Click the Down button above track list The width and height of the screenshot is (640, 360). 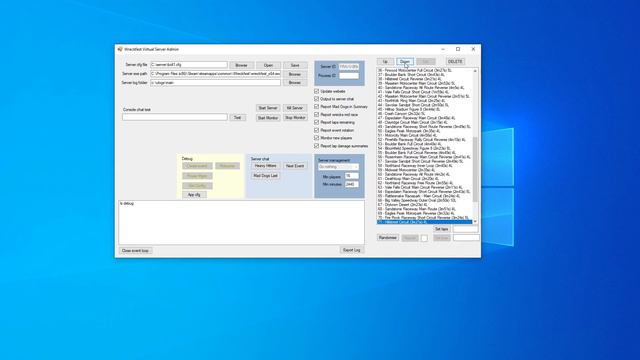point(405,62)
